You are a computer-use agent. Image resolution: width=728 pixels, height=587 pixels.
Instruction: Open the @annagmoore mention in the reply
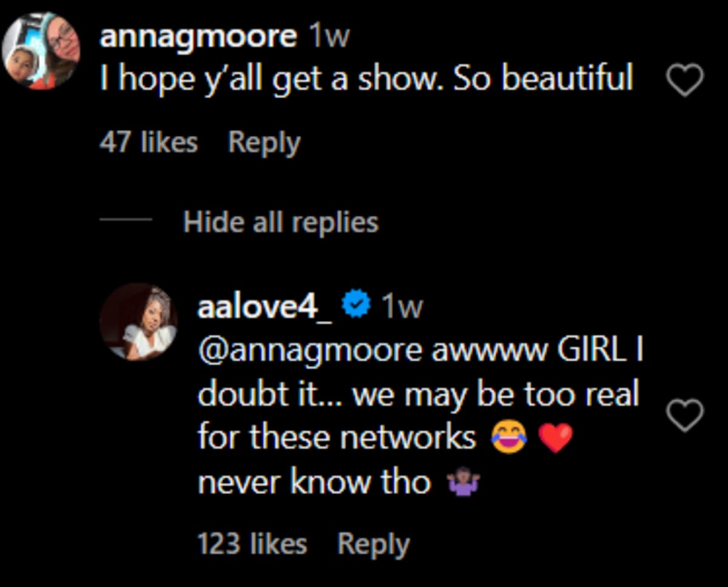pyautogui.click(x=309, y=351)
